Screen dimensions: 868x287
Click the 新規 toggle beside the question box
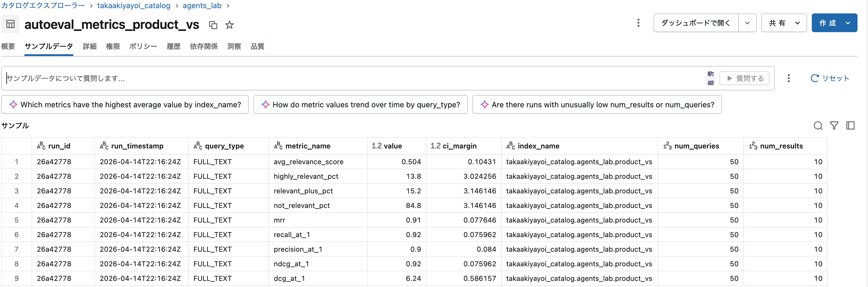pyautogui.click(x=710, y=78)
